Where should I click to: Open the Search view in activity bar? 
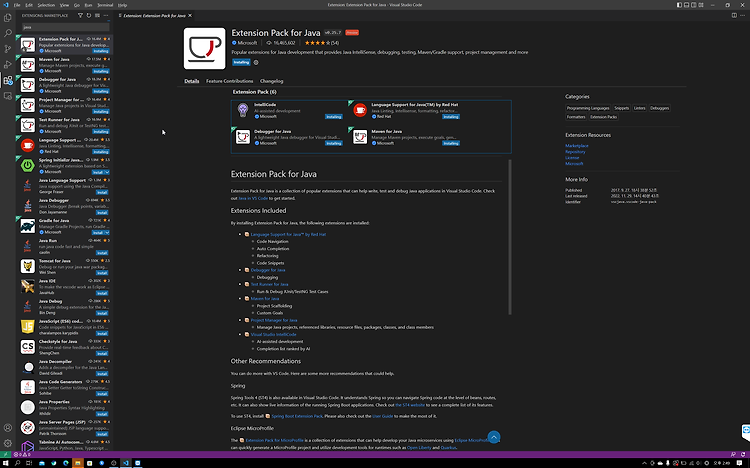pyautogui.click(x=8, y=33)
